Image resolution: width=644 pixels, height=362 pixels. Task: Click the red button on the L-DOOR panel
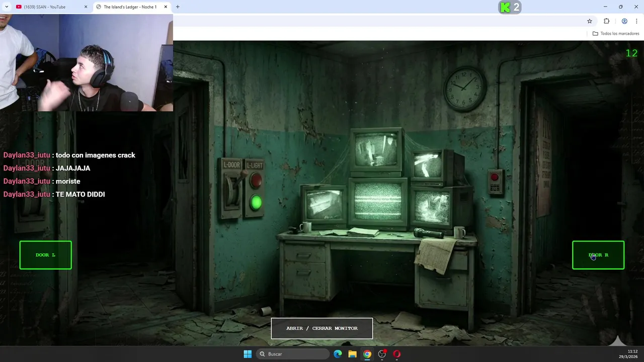tap(256, 180)
